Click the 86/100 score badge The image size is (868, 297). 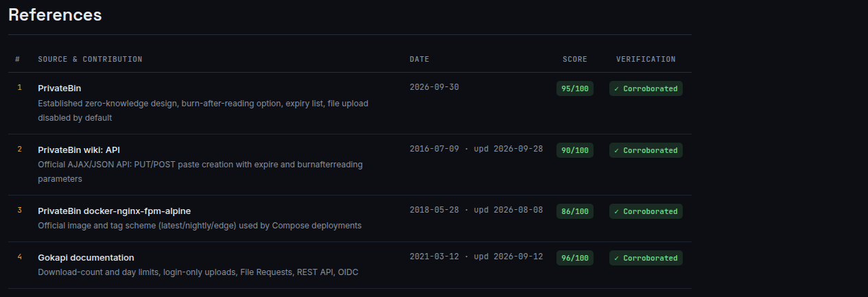(575, 211)
